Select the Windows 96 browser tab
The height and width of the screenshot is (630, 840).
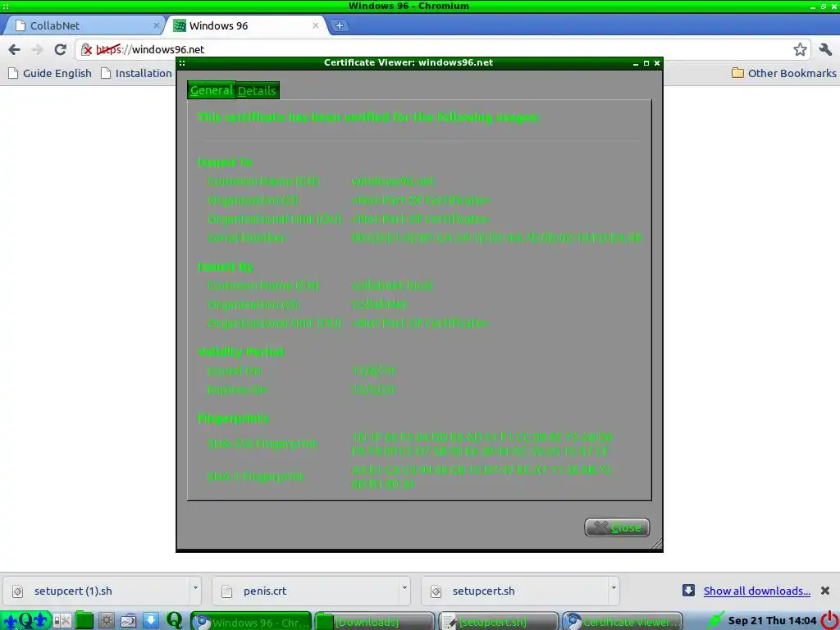click(x=246, y=25)
